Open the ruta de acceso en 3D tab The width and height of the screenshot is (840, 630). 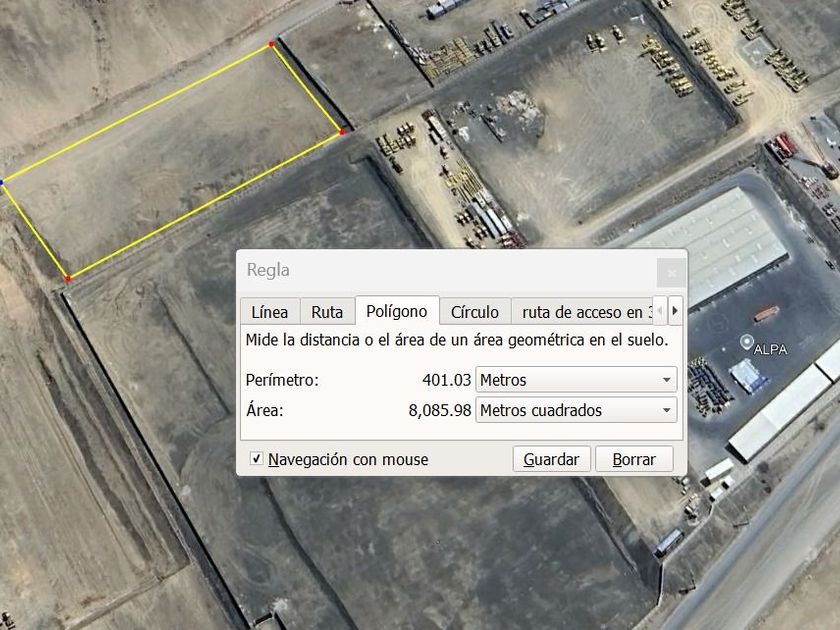coord(582,312)
